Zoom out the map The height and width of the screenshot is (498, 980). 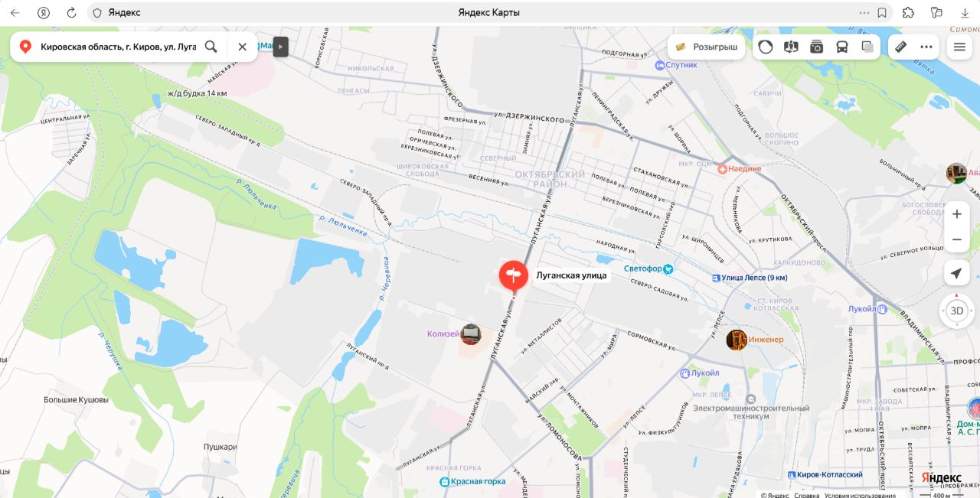tap(956, 239)
